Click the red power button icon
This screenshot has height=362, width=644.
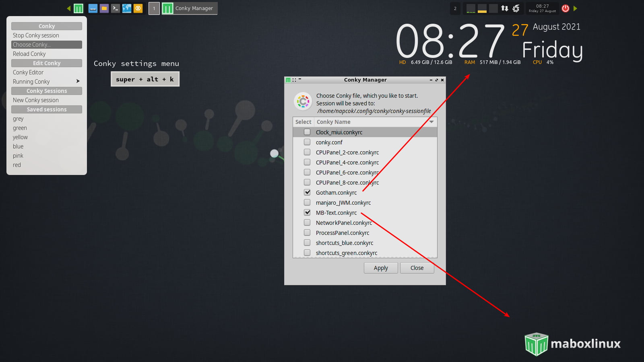pos(566,8)
